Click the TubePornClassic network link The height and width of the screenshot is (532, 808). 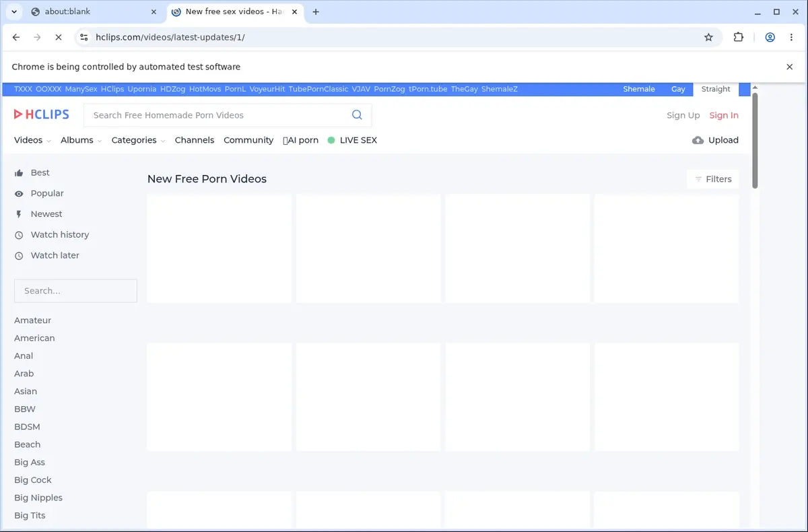[318, 89]
